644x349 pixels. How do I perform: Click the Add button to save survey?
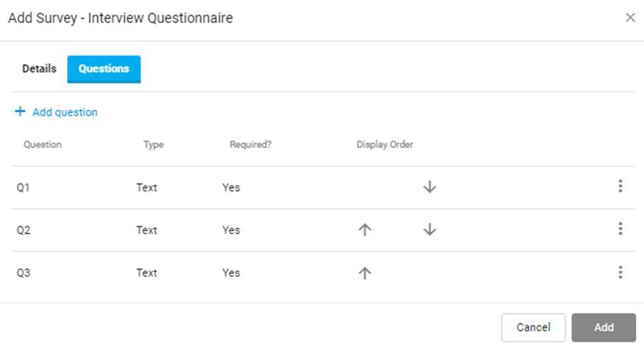603,327
